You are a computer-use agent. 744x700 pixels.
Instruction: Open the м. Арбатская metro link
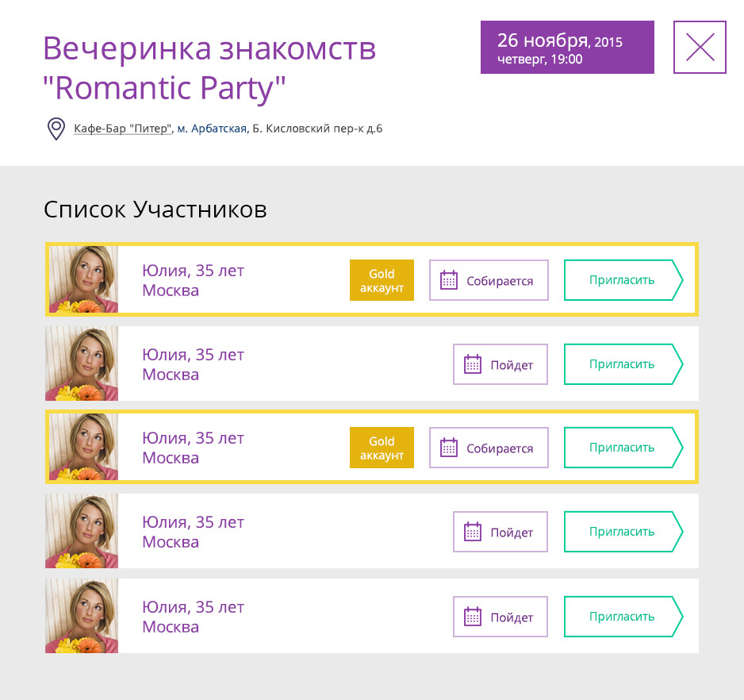211,129
